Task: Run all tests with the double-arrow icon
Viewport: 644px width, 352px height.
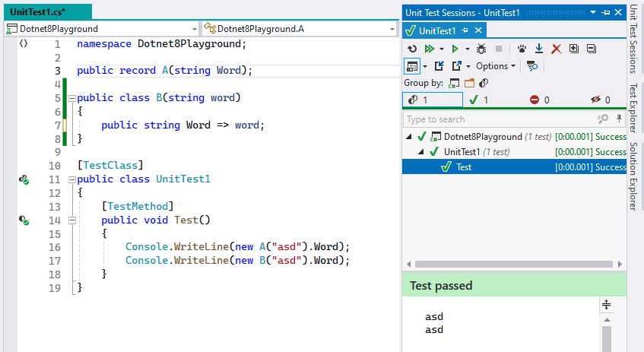Action: coord(430,49)
